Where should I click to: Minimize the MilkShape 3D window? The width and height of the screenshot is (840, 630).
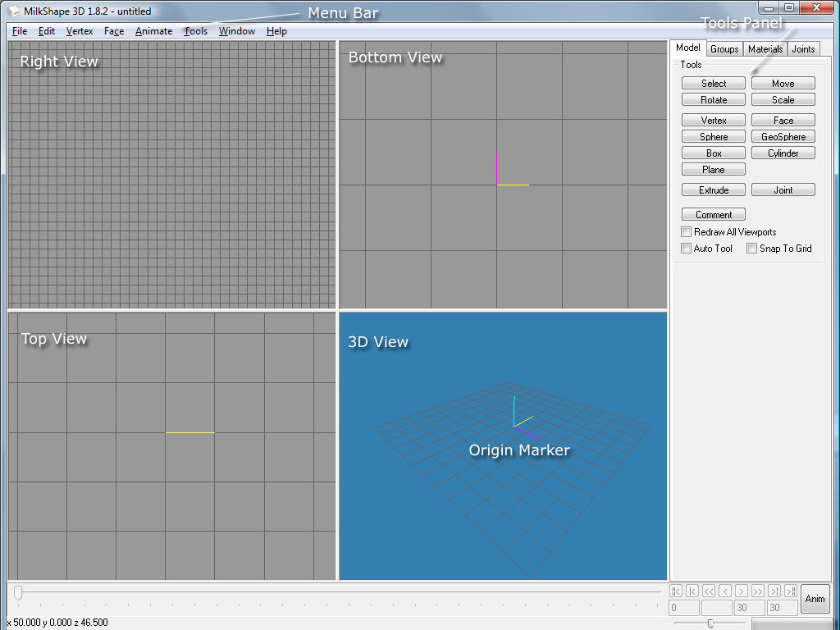point(769,7)
